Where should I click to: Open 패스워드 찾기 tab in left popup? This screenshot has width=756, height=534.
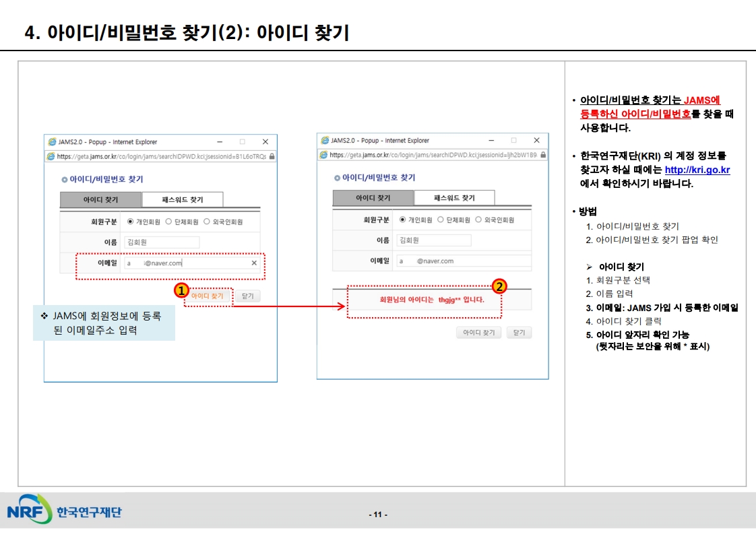(183, 199)
